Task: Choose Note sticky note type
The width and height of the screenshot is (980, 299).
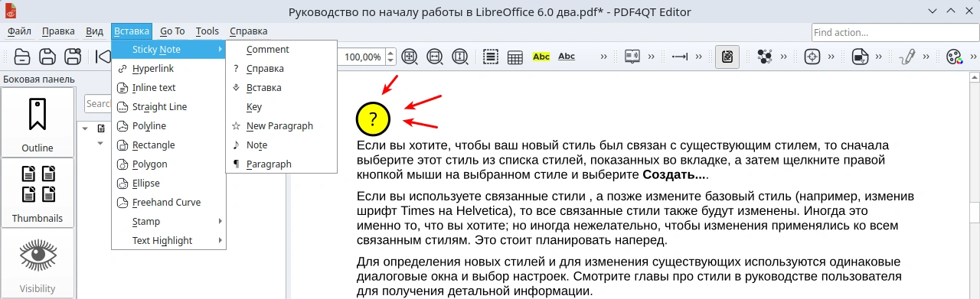Action: (x=281, y=145)
